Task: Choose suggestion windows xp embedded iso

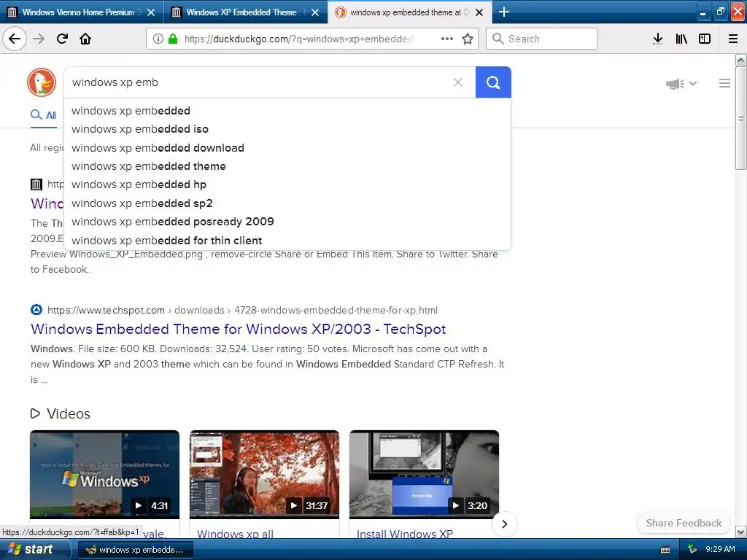Action: click(x=287, y=129)
